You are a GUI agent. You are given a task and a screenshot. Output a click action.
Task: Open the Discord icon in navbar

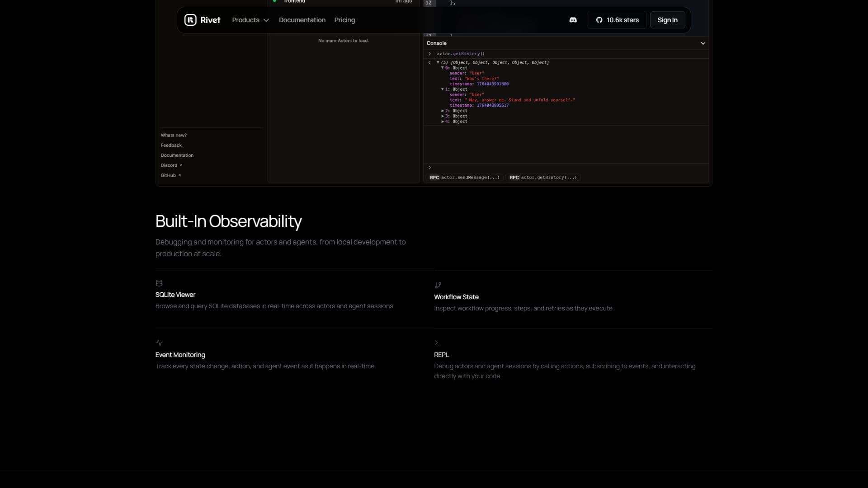tap(573, 20)
